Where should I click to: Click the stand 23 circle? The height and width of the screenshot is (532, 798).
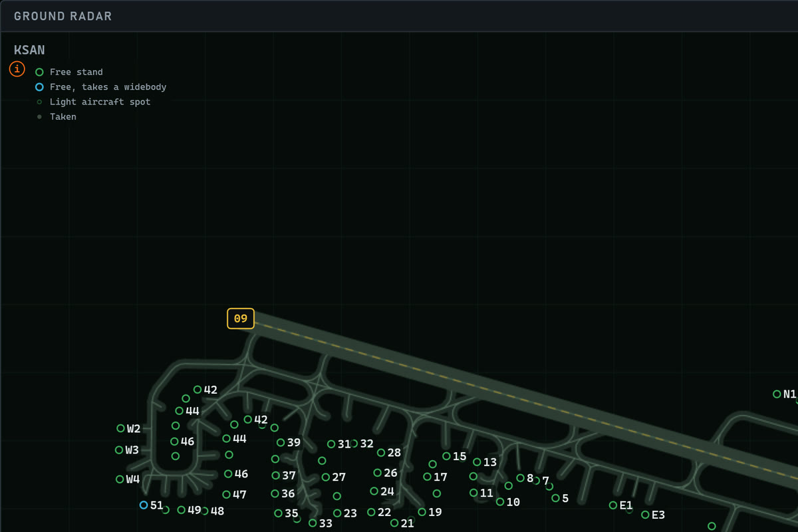coord(337,513)
